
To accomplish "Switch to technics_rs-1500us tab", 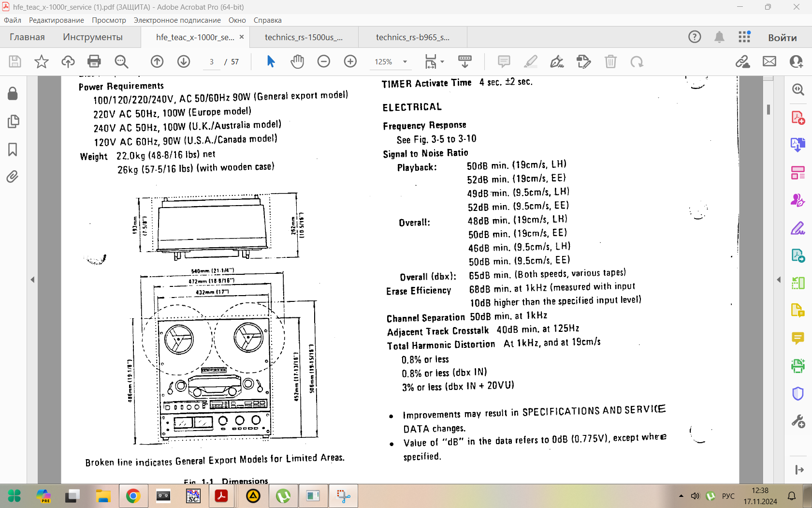I will click(304, 37).
